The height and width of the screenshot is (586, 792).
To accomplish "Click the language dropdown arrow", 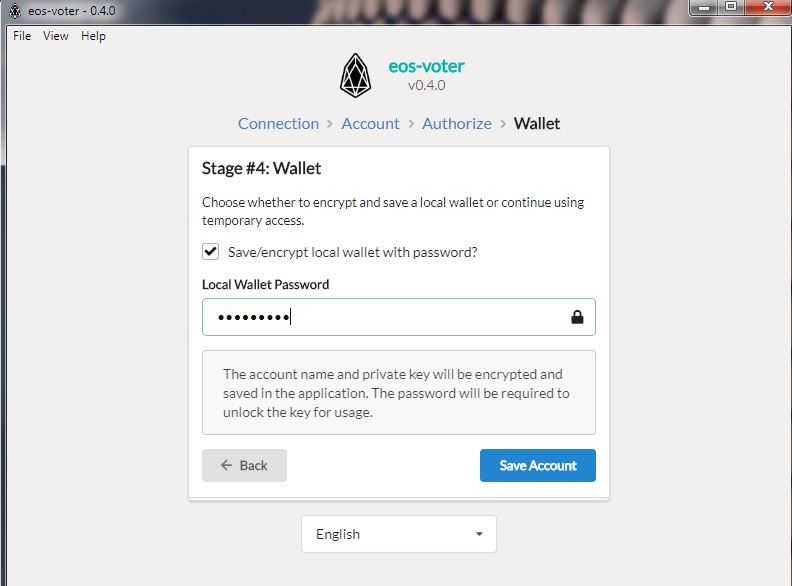I will point(479,534).
